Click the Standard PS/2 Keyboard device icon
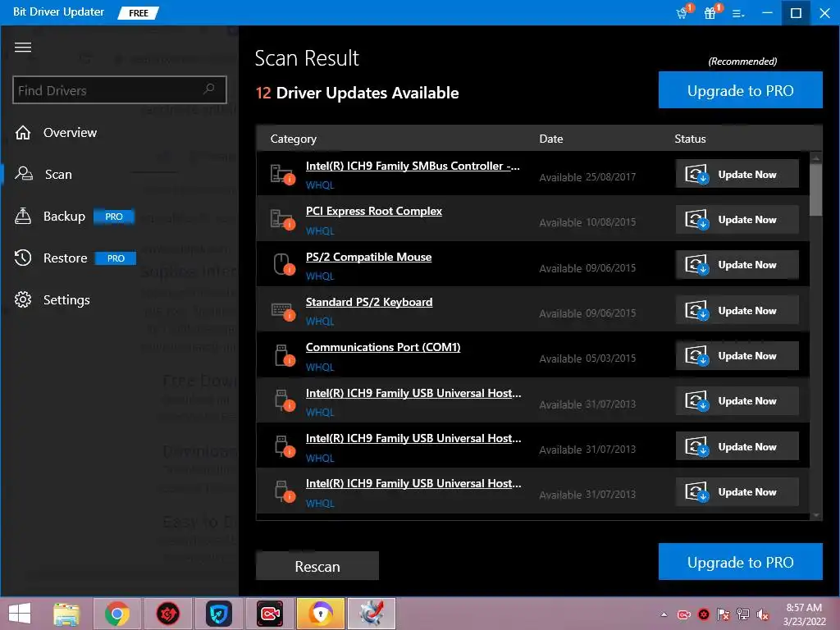 pyautogui.click(x=283, y=311)
